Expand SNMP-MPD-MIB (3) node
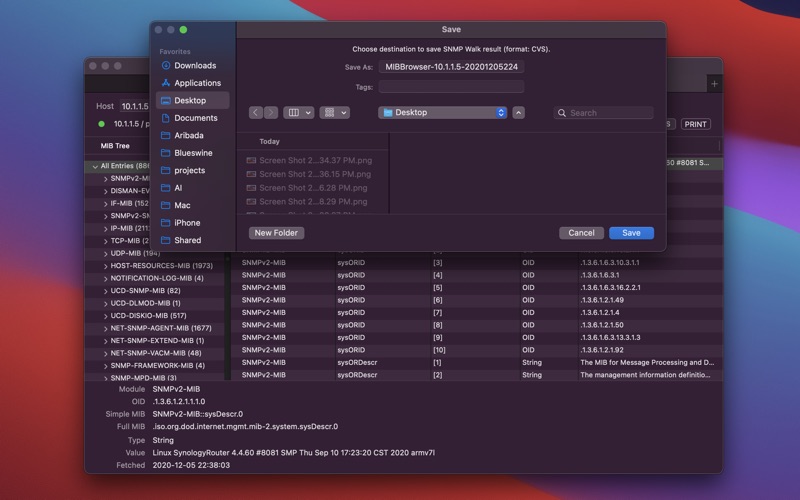 point(106,378)
